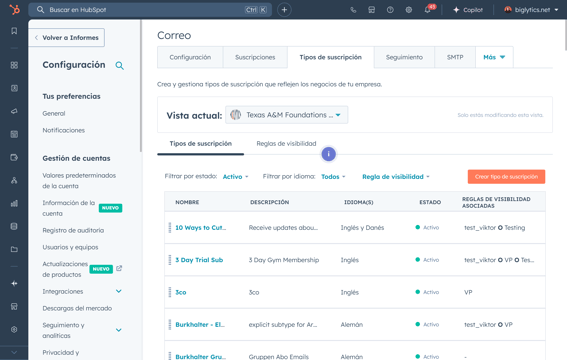Open Filtrar por estado Activo dropdown
The image size is (567, 360).
(x=235, y=177)
